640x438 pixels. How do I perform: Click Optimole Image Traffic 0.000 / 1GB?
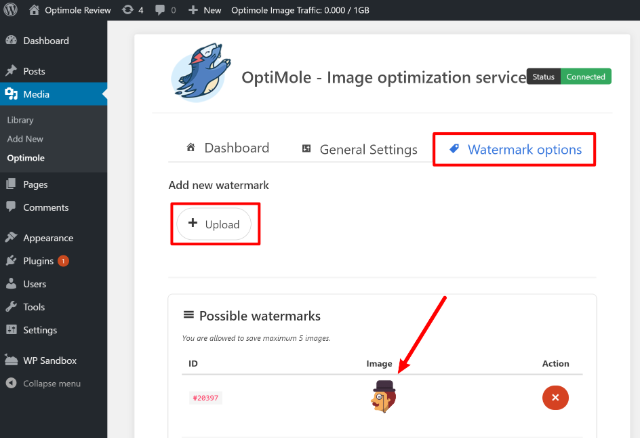point(300,10)
